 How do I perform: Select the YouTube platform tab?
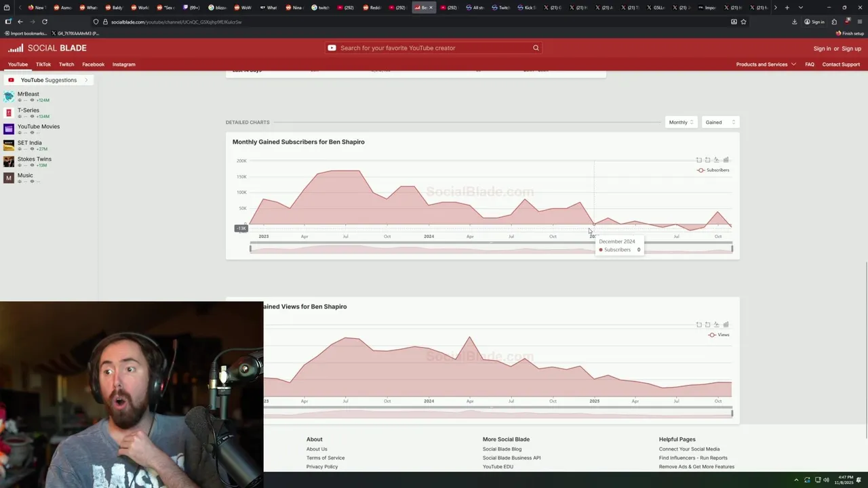pyautogui.click(x=18, y=64)
